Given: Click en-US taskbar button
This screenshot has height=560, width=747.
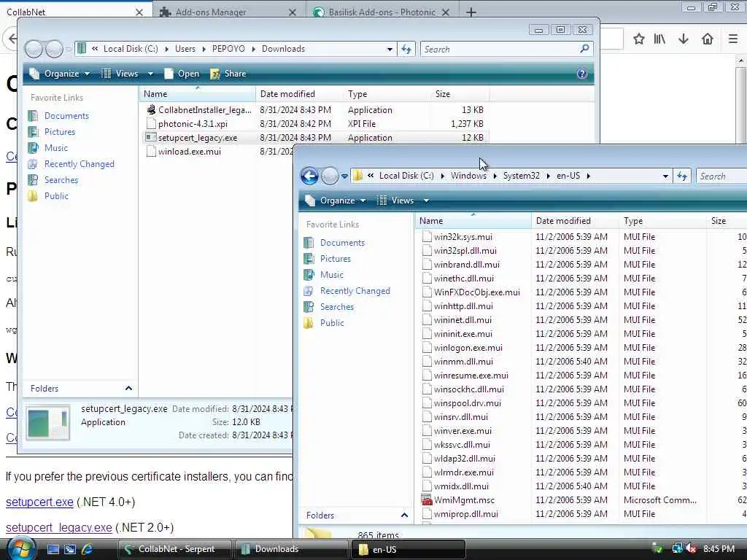Looking at the screenshot, I should [408, 549].
